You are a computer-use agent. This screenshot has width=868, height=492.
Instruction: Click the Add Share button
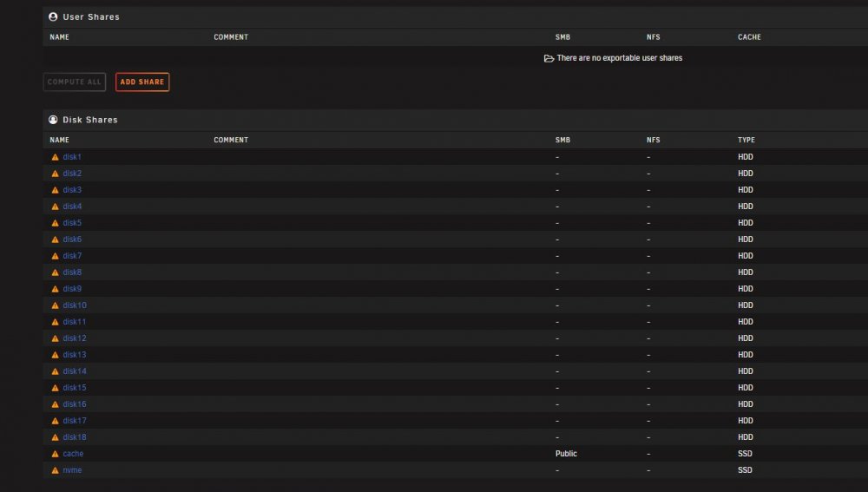[x=142, y=82]
